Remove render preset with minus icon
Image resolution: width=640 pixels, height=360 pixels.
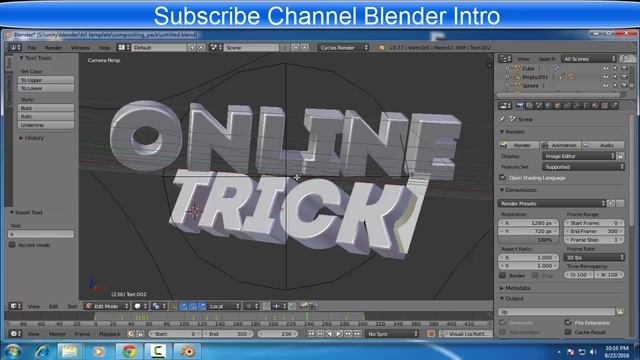620,203
